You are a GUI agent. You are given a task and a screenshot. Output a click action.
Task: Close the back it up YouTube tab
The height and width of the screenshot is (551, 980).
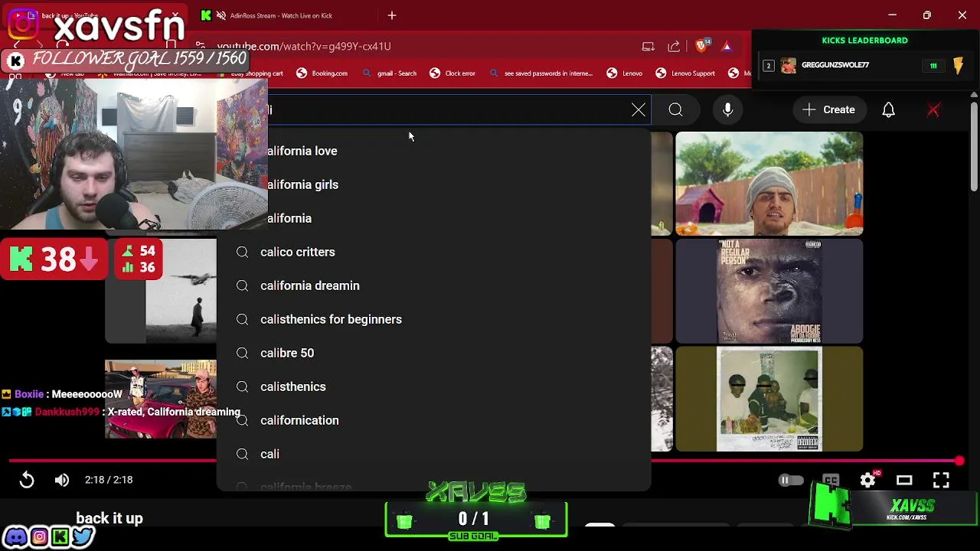176,15
